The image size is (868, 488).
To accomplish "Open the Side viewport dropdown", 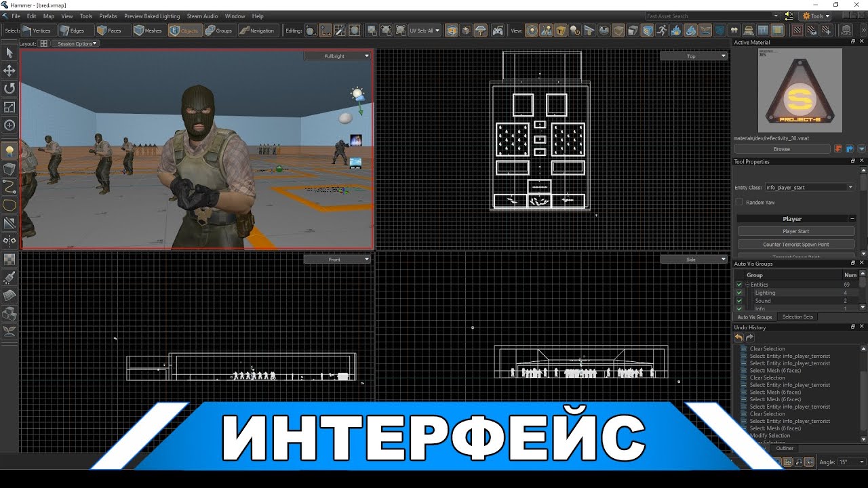I will [693, 260].
